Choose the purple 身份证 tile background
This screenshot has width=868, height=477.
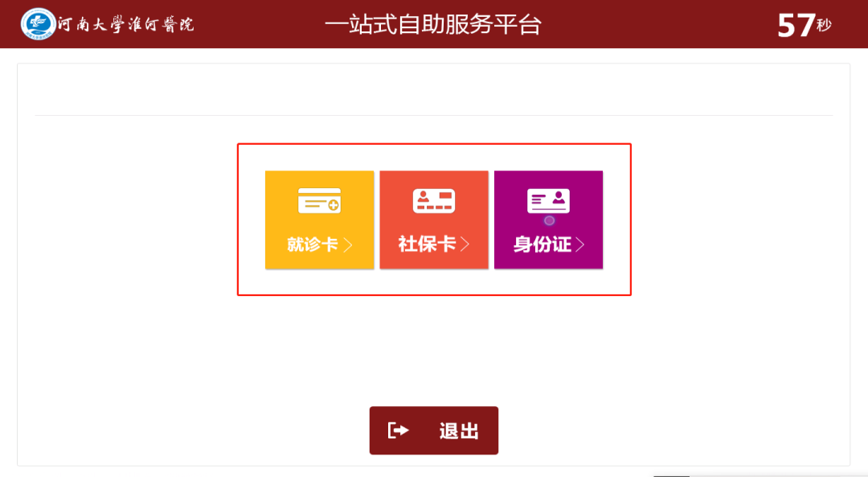coord(548,220)
